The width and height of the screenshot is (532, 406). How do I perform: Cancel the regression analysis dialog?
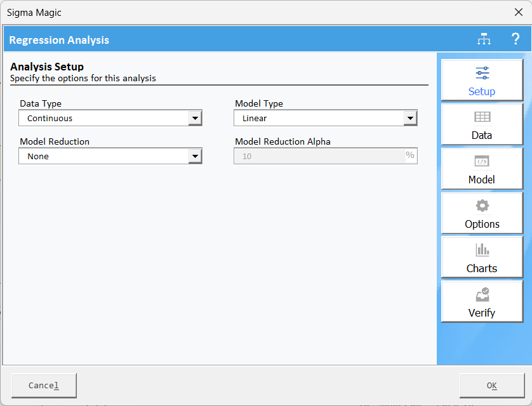pyautogui.click(x=44, y=386)
